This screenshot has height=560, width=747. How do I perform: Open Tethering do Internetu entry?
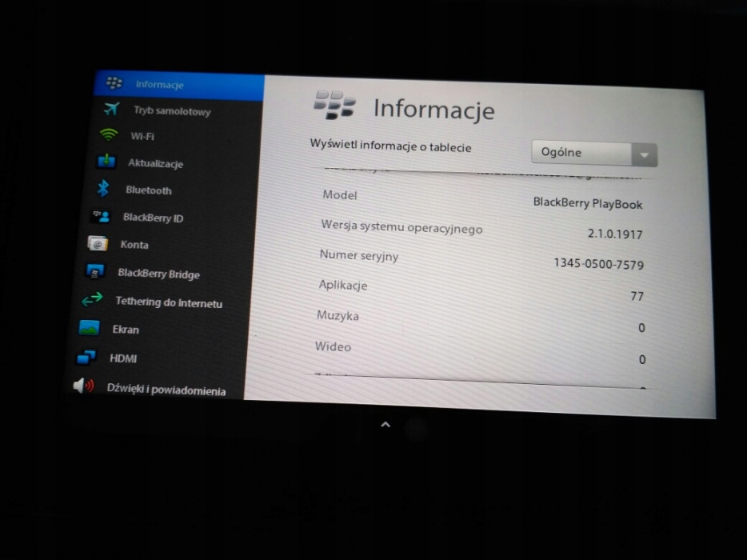[x=169, y=302]
